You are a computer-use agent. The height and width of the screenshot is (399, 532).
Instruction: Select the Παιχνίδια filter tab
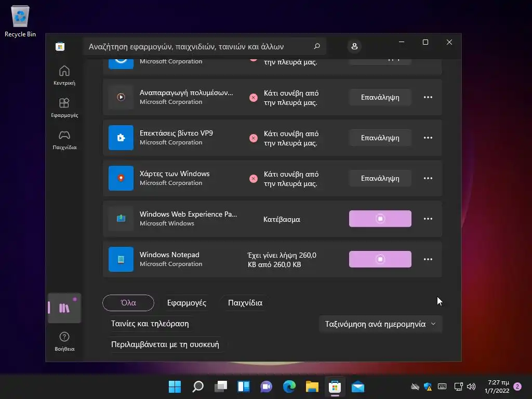pyautogui.click(x=245, y=303)
